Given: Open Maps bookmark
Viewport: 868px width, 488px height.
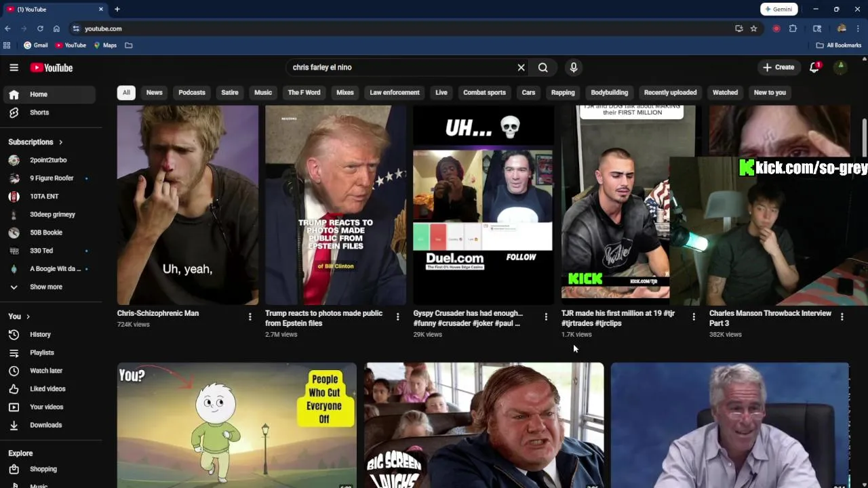Looking at the screenshot, I should 105,45.
